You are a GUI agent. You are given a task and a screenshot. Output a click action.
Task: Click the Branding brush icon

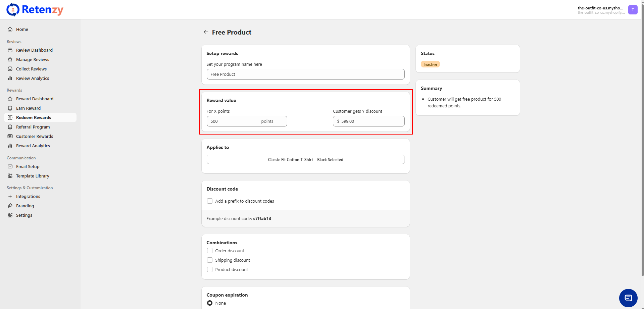[x=10, y=206]
